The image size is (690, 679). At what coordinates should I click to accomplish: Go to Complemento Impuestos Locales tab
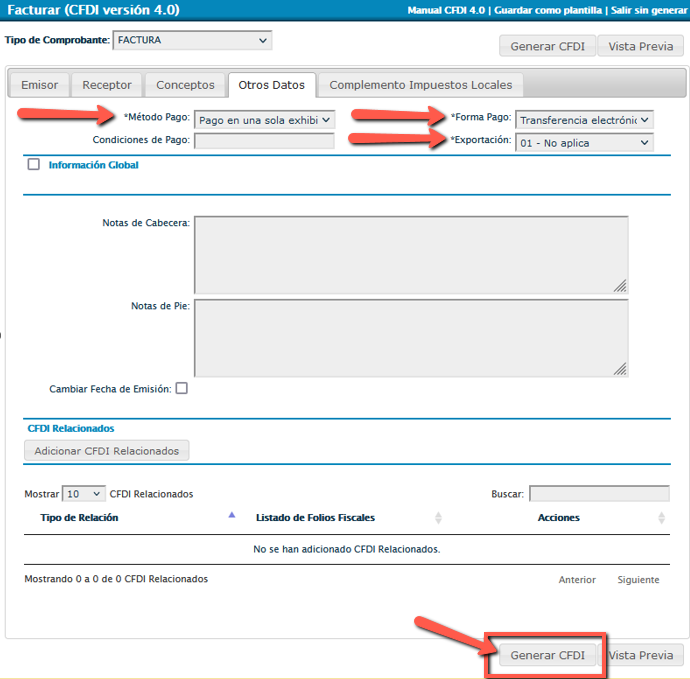[x=420, y=85]
